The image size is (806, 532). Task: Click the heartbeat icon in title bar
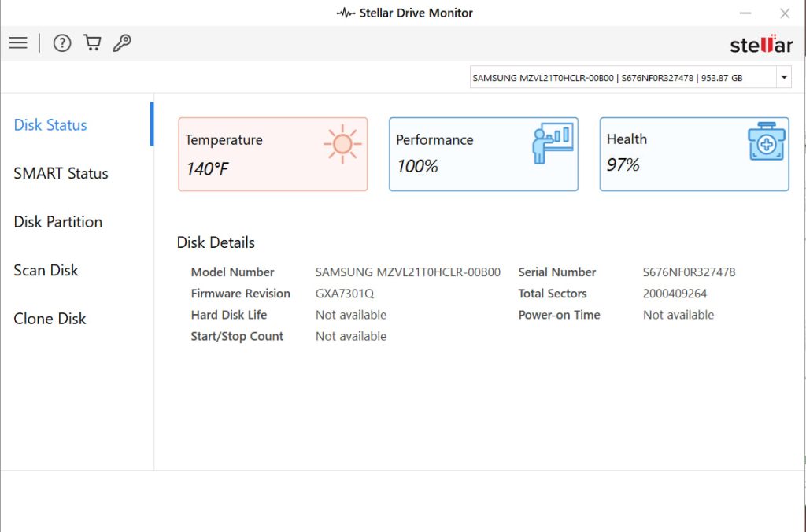346,13
